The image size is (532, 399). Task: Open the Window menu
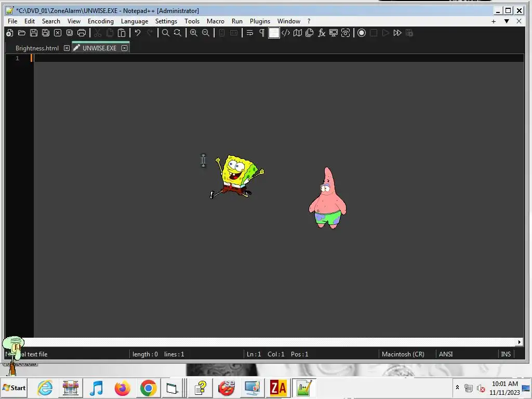289,21
